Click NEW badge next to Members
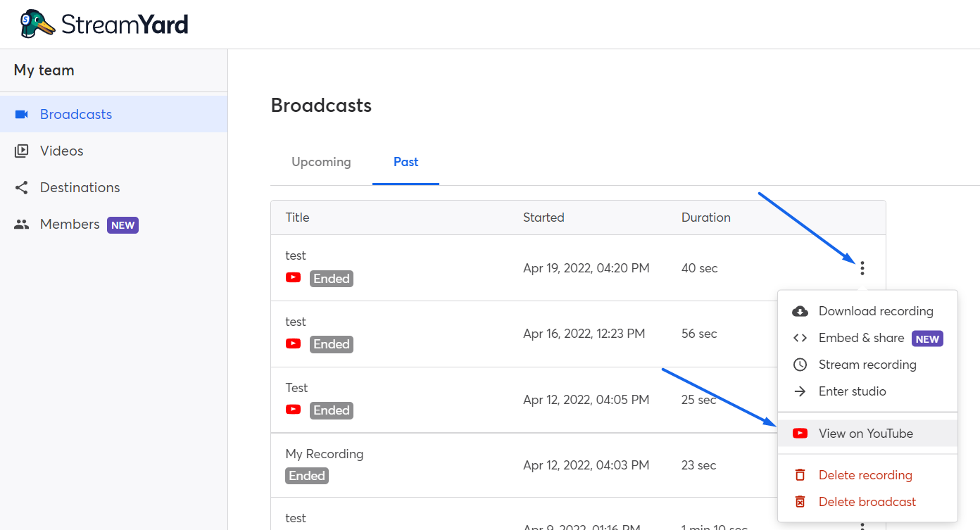The image size is (980, 530). coord(123,225)
